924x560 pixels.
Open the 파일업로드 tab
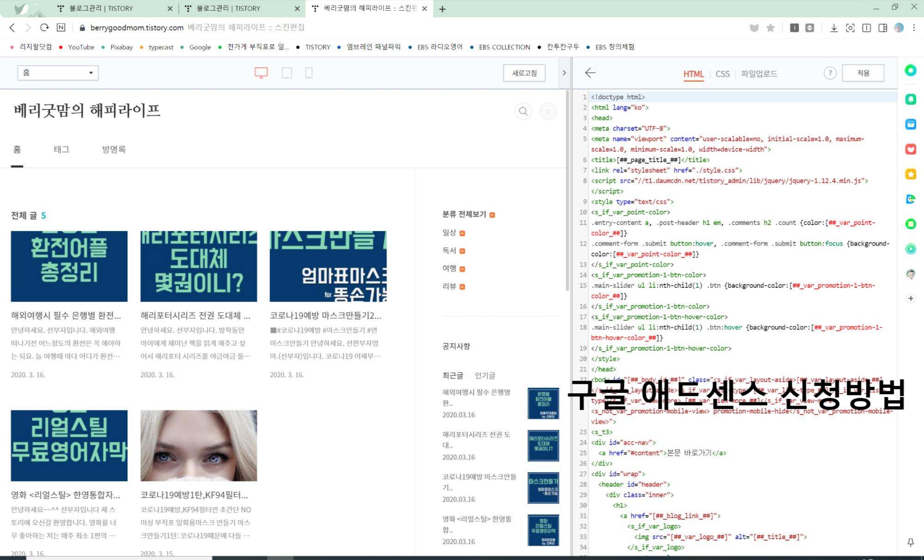click(x=759, y=74)
